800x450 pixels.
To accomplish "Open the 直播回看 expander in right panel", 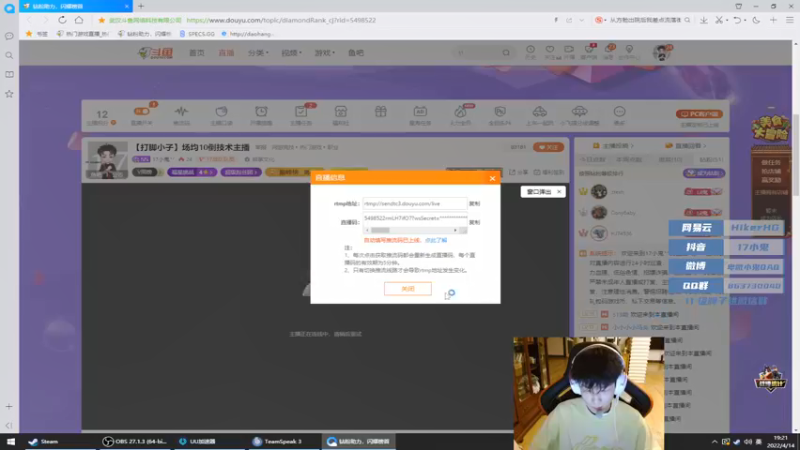I will [686, 146].
